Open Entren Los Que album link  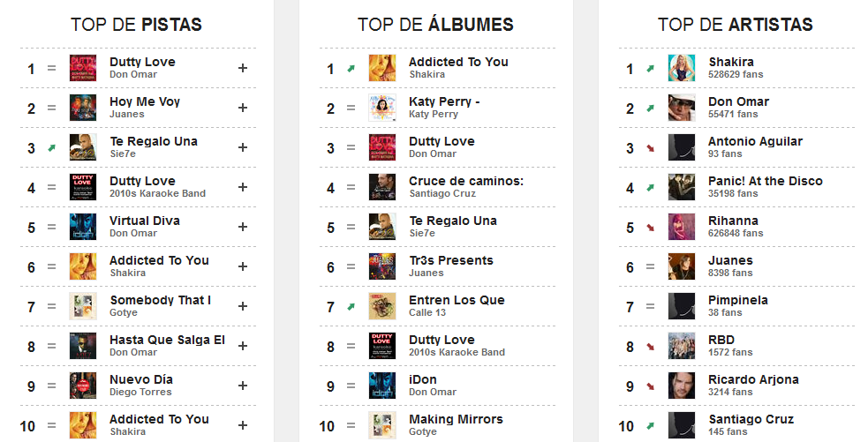(457, 300)
